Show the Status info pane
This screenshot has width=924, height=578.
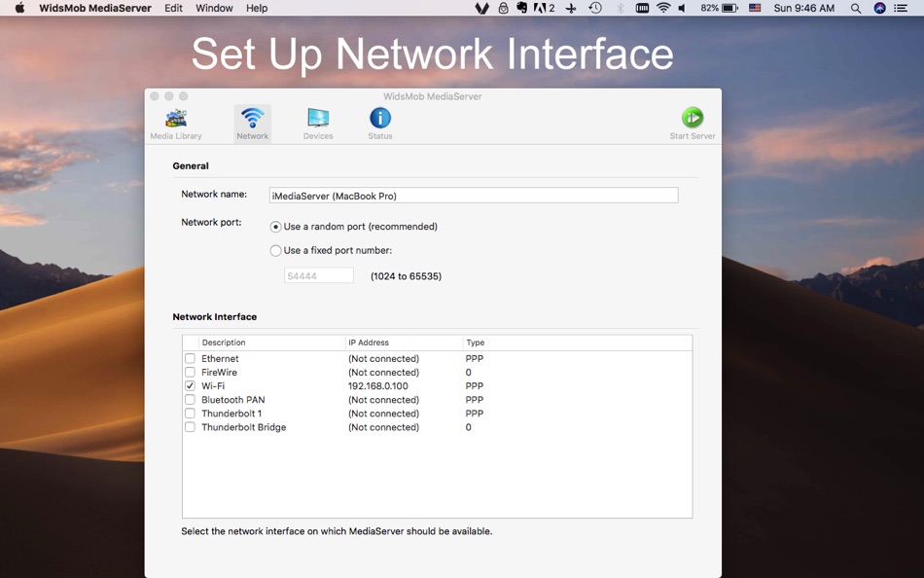(380, 125)
